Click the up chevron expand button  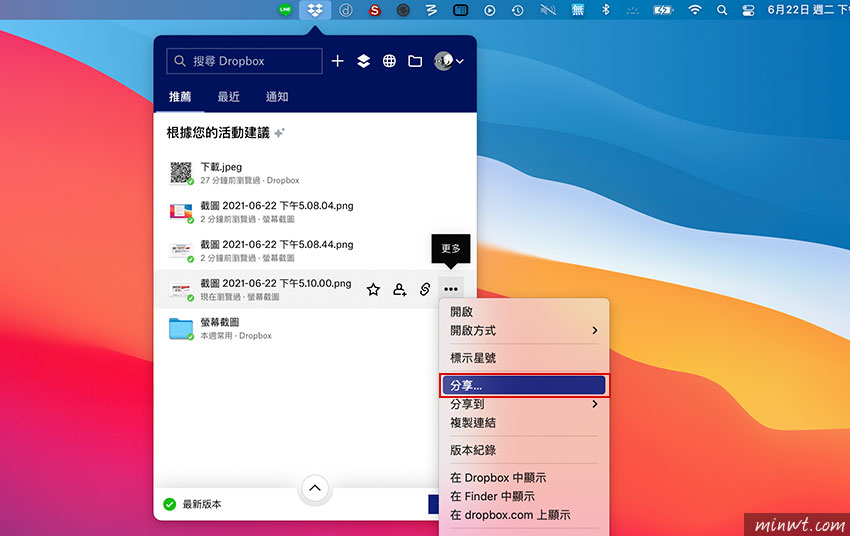(315, 488)
